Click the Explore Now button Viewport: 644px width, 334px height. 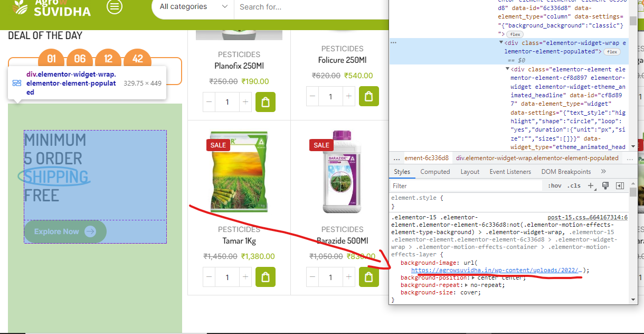tap(65, 231)
